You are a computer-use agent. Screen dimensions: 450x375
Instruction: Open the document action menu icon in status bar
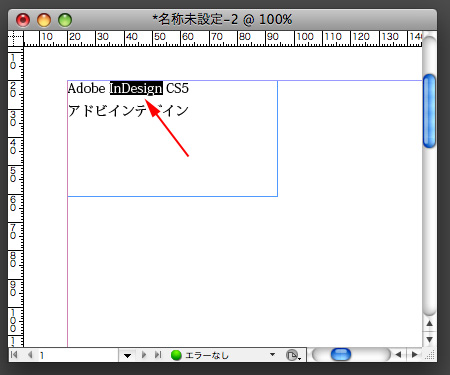tap(293, 355)
